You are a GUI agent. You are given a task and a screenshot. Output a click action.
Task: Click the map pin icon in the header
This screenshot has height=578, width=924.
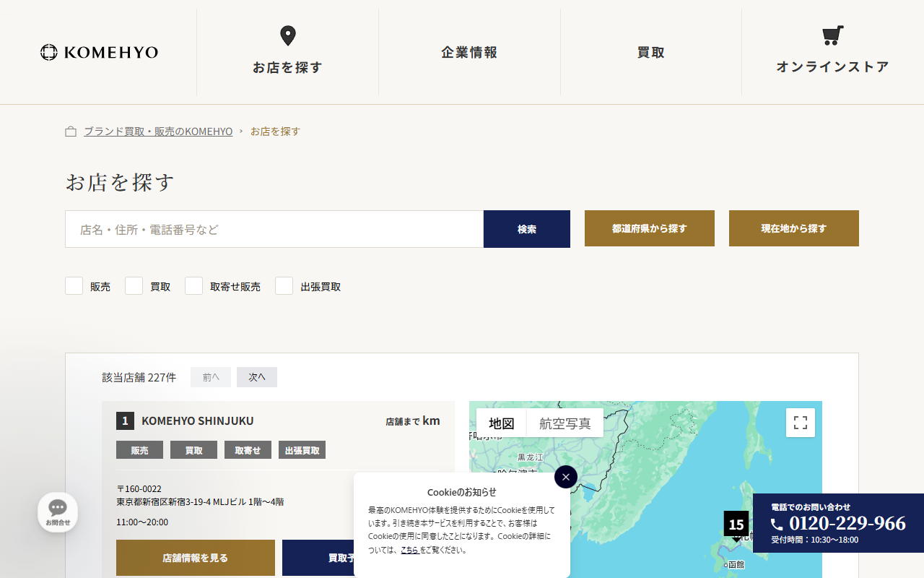[x=287, y=35]
